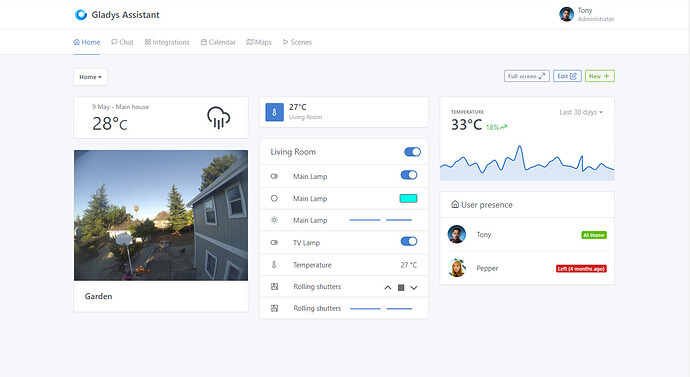The width and height of the screenshot is (690, 377).
Task: Open the Calendar tab
Action: (218, 42)
